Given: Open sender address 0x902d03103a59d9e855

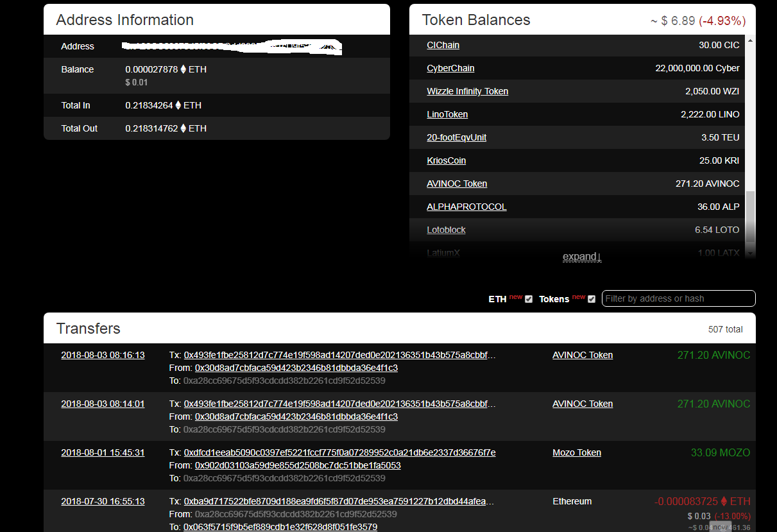Looking at the screenshot, I should coord(298,465).
